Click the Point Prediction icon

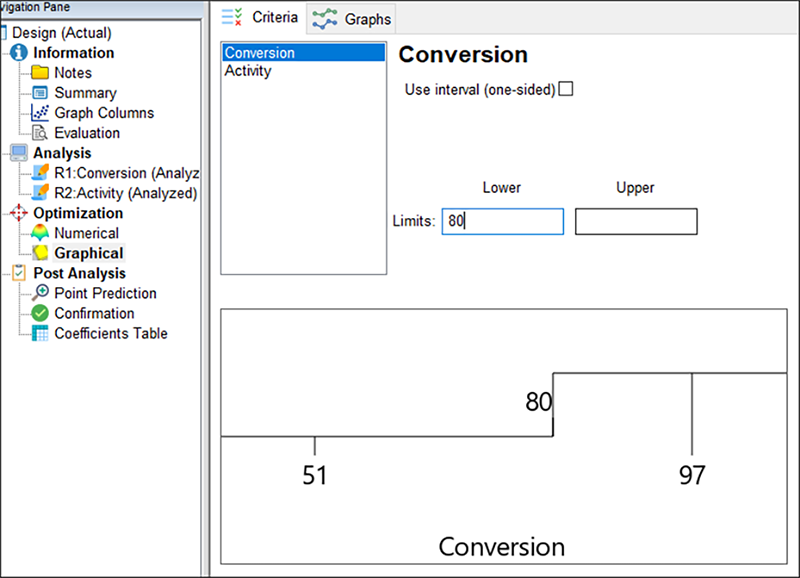coord(40,293)
